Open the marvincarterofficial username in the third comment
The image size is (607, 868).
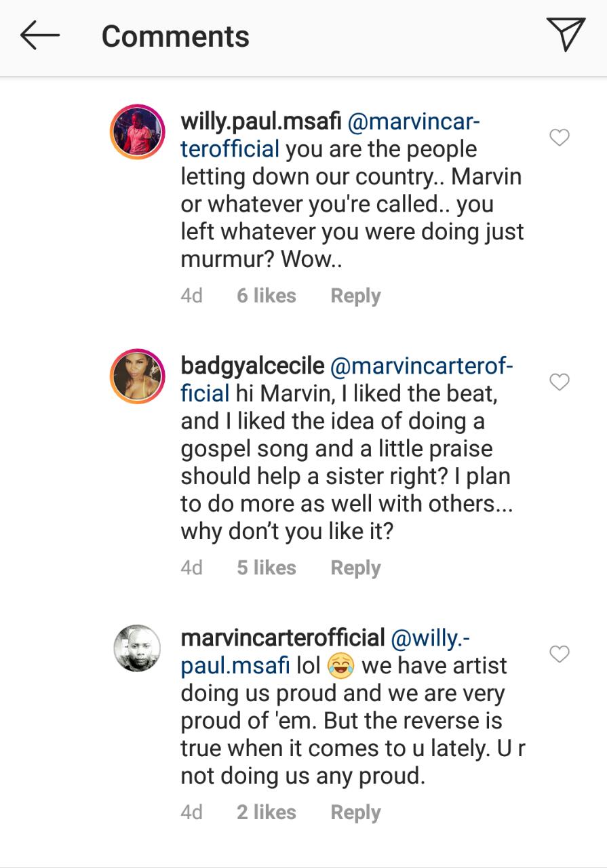283,638
